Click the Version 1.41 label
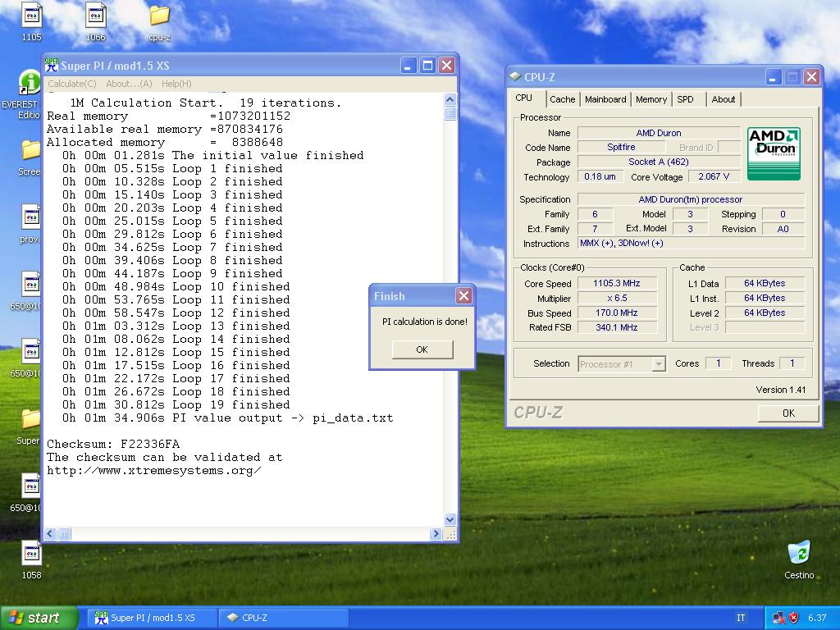840x630 pixels. click(x=781, y=390)
